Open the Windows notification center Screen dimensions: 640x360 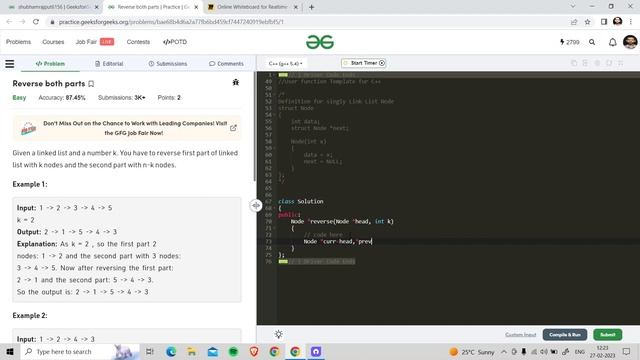(x=627, y=351)
